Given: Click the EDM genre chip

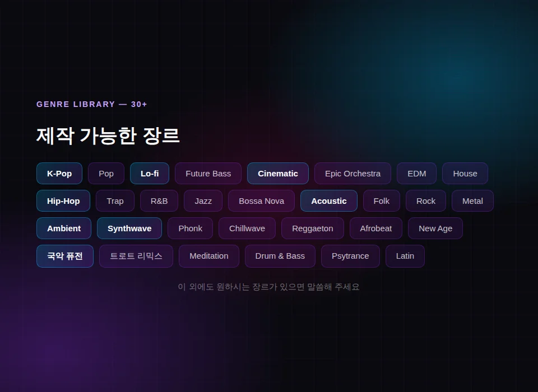Looking at the screenshot, I should click(x=416, y=174).
